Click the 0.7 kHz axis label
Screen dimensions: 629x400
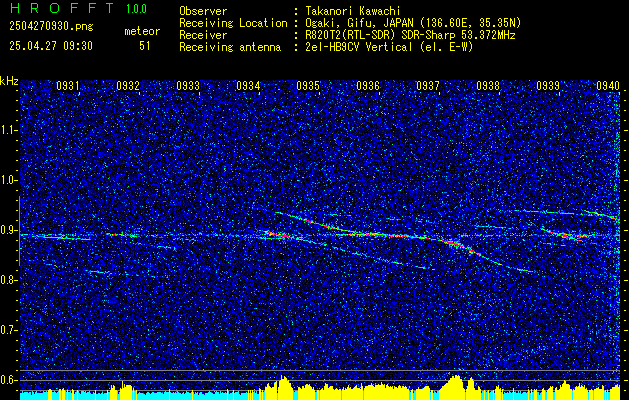[8, 330]
